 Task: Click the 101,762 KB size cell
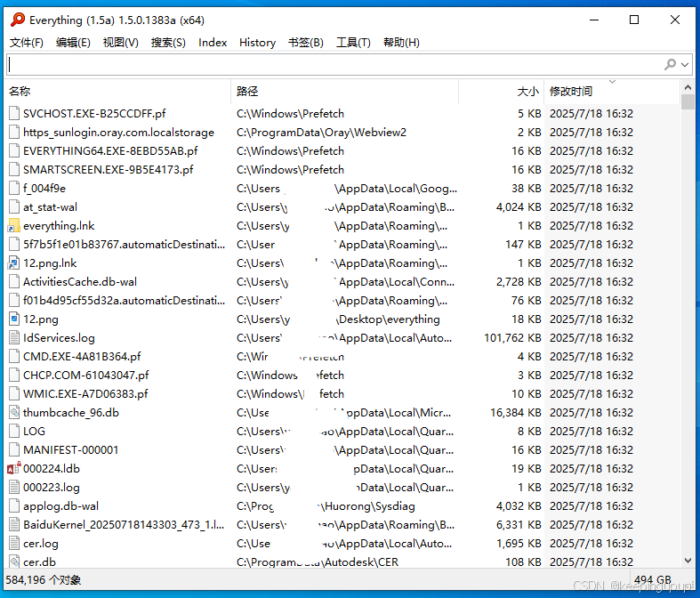point(512,337)
